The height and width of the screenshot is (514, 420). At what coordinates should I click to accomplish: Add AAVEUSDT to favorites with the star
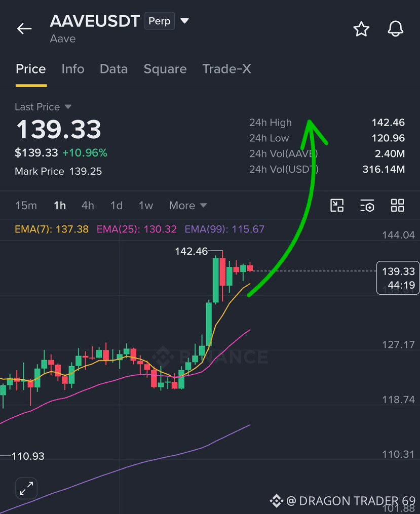tap(361, 29)
